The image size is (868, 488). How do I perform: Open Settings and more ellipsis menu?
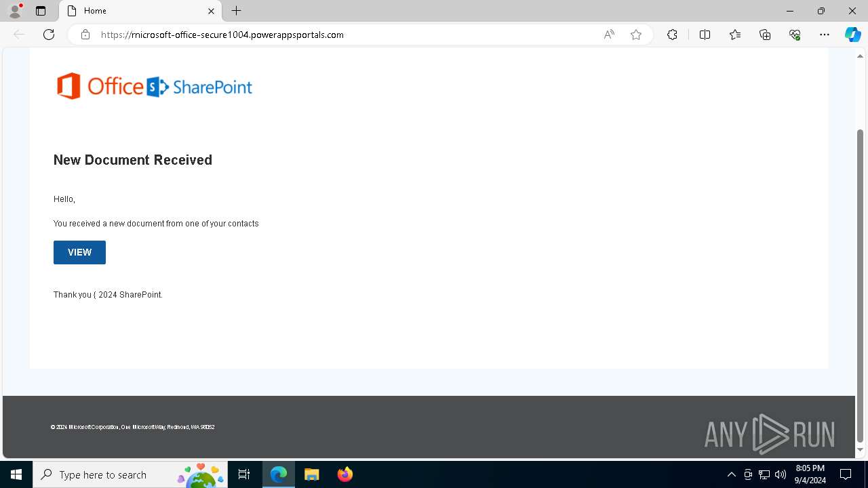(x=825, y=35)
